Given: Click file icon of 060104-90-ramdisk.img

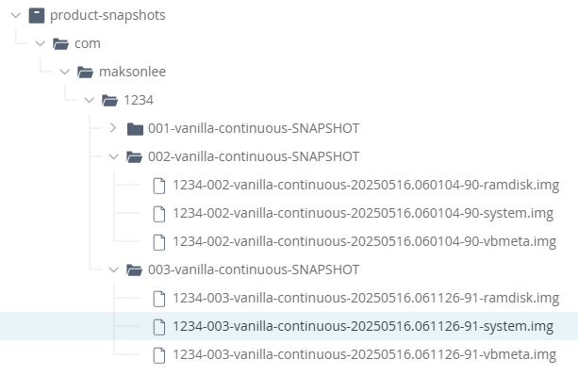Looking at the screenshot, I should click(x=159, y=186).
